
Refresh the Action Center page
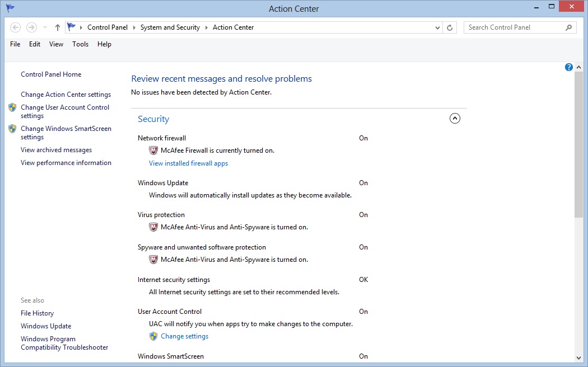point(450,27)
